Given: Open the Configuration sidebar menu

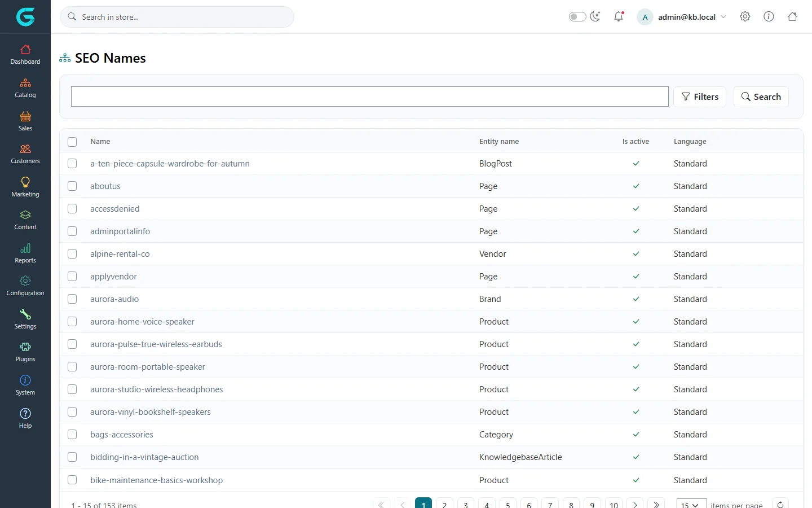Looking at the screenshot, I should click(x=25, y=286).
